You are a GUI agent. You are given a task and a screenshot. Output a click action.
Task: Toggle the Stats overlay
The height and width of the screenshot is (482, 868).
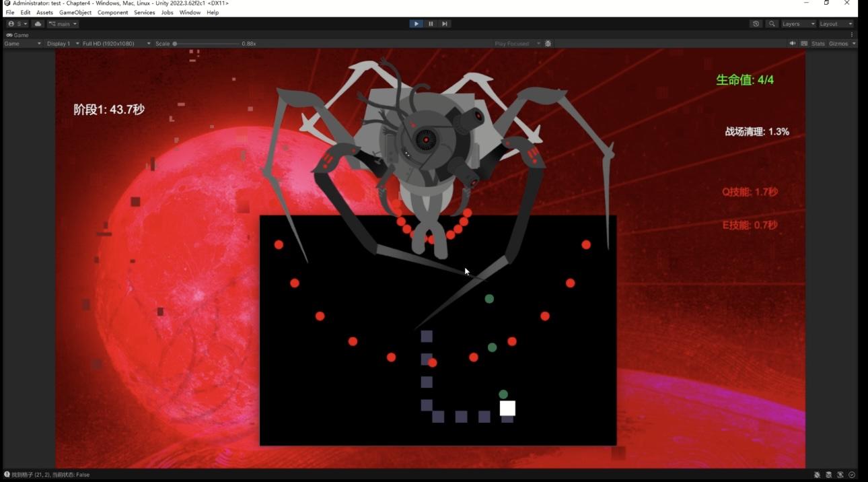click(x=818, y=44)
